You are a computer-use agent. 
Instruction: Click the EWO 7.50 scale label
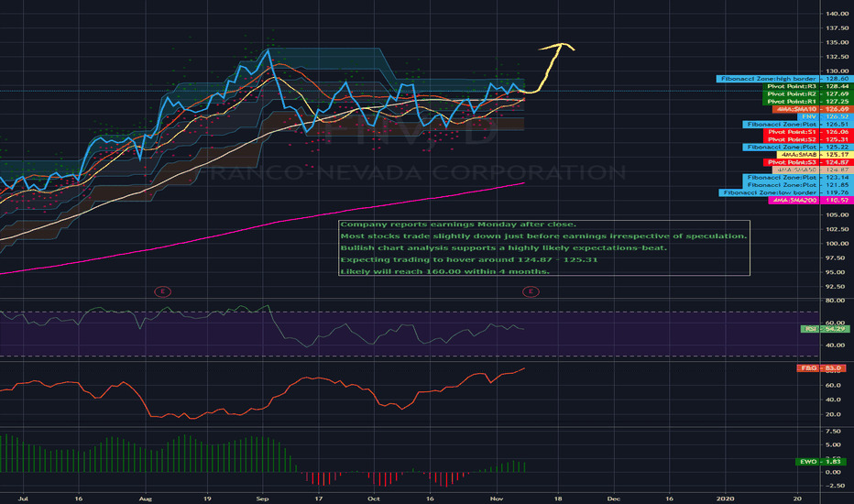pos(833,432)
